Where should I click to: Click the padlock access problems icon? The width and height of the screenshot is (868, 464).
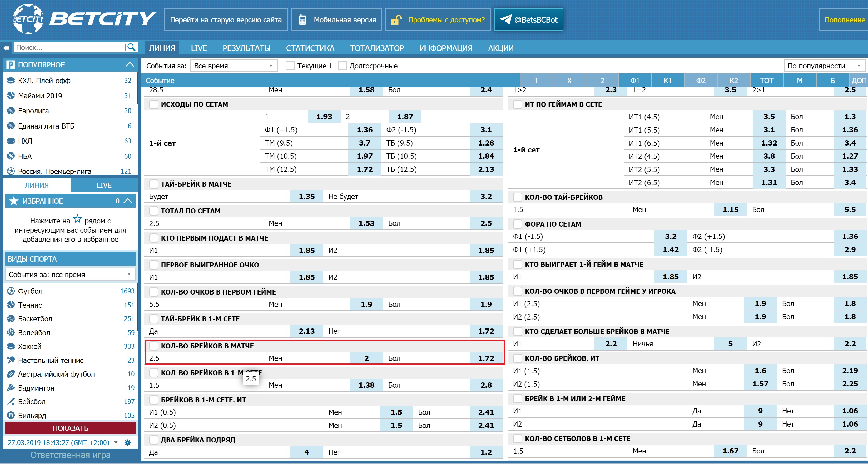tap(396, 20)
